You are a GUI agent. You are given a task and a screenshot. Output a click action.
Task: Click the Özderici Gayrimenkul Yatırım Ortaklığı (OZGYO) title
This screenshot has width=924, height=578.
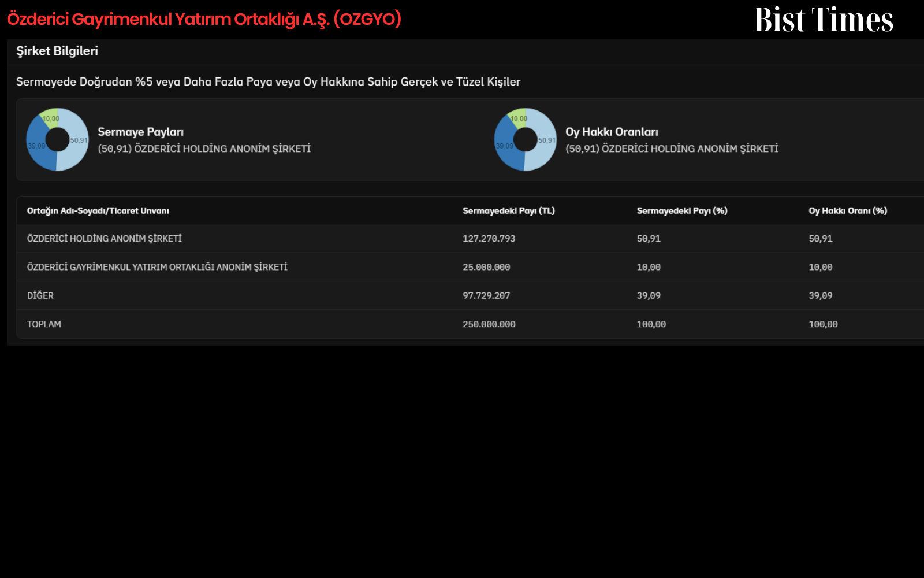tap(204, 19)
